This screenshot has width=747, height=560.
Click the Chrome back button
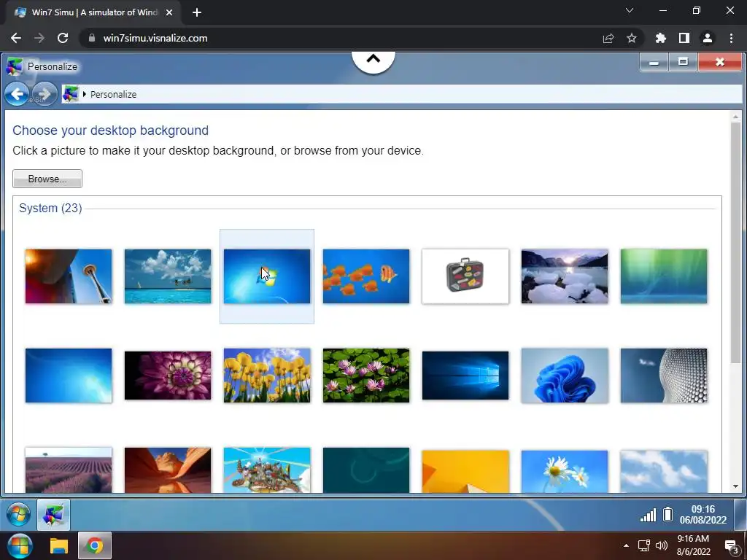tap(16, 38)
